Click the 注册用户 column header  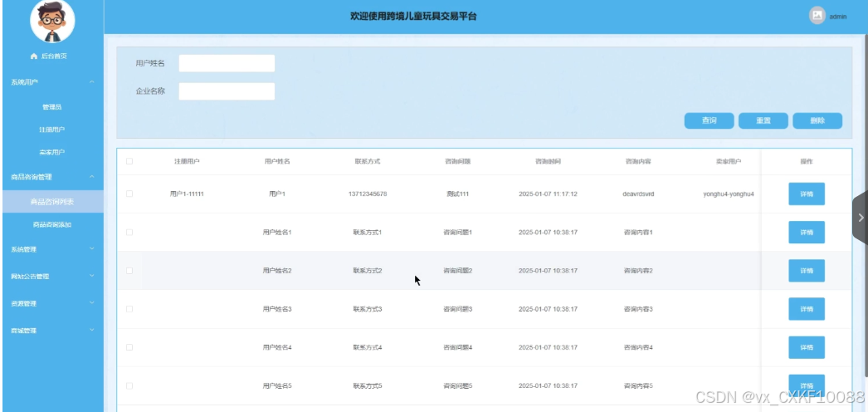(x=187, y=161)
